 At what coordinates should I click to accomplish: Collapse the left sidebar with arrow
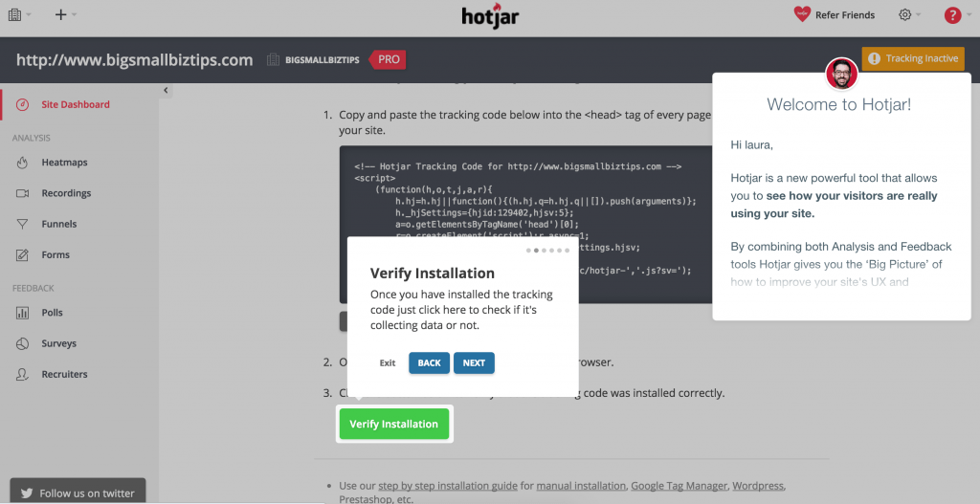click(166, 90)
